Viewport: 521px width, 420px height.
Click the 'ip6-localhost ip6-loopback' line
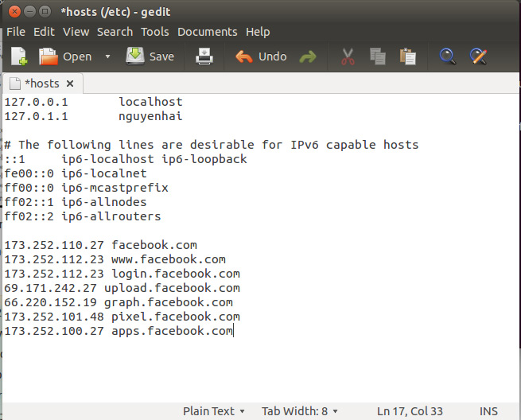[x=126, y=159]
